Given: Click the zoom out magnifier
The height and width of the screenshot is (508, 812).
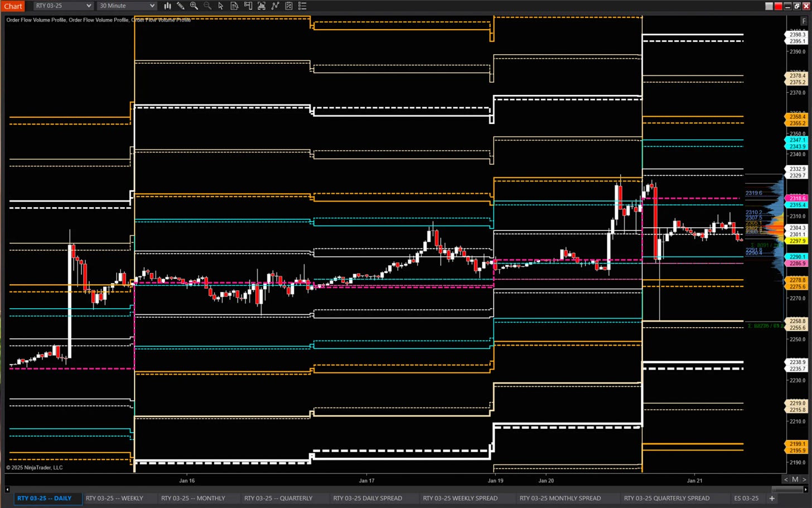Looking at the screenshot, I should [207, 6].
